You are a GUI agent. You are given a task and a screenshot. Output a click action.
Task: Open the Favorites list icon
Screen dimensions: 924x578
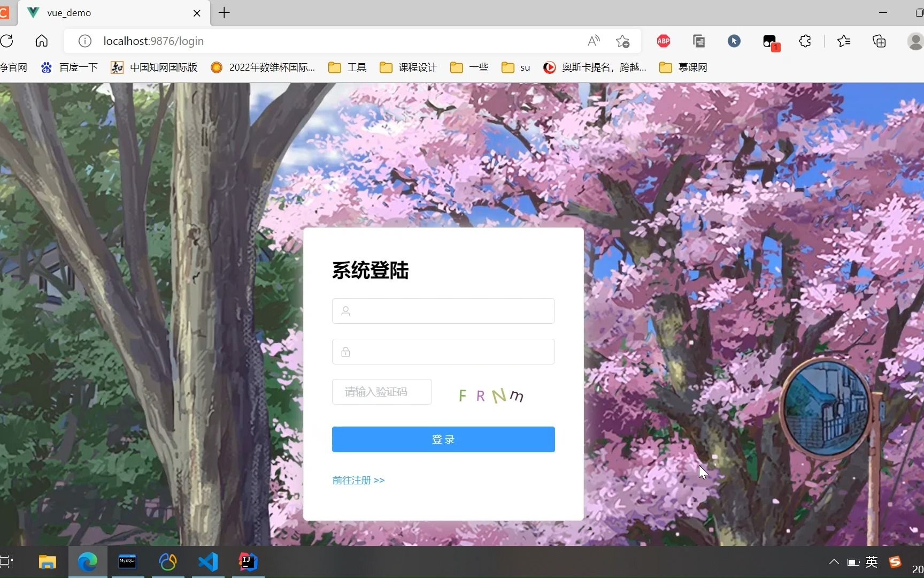844,41
